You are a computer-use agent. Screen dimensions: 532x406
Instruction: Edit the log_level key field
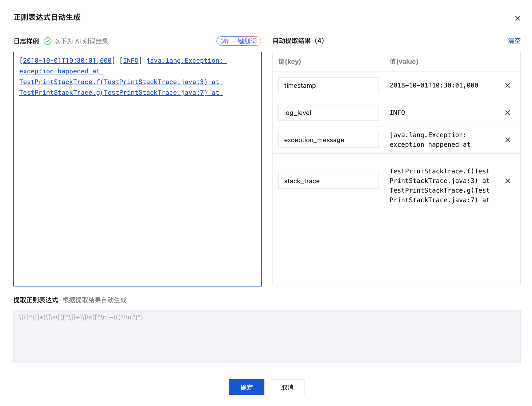328,113
